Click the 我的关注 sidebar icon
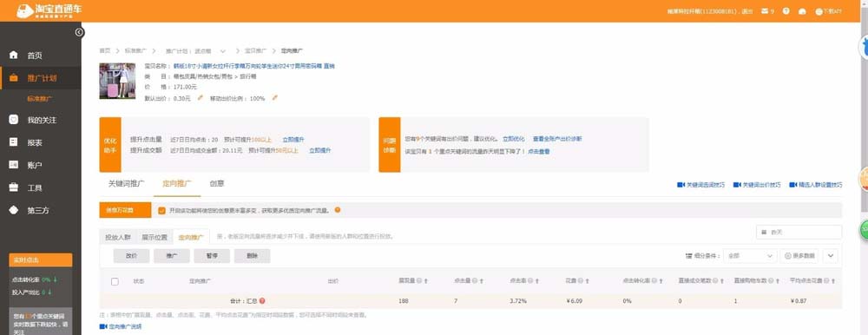This screenshot has width=868, height=335. point(13,120)
